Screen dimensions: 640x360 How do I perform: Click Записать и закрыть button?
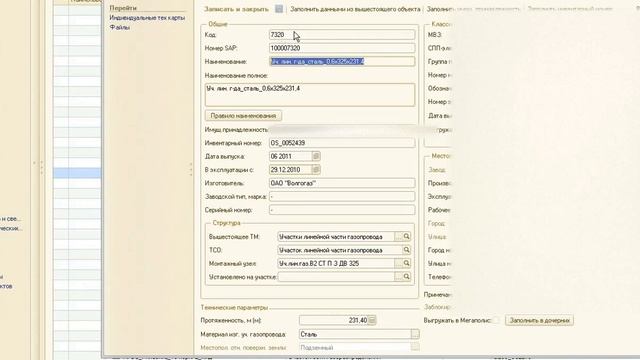(x=237, y=9)
